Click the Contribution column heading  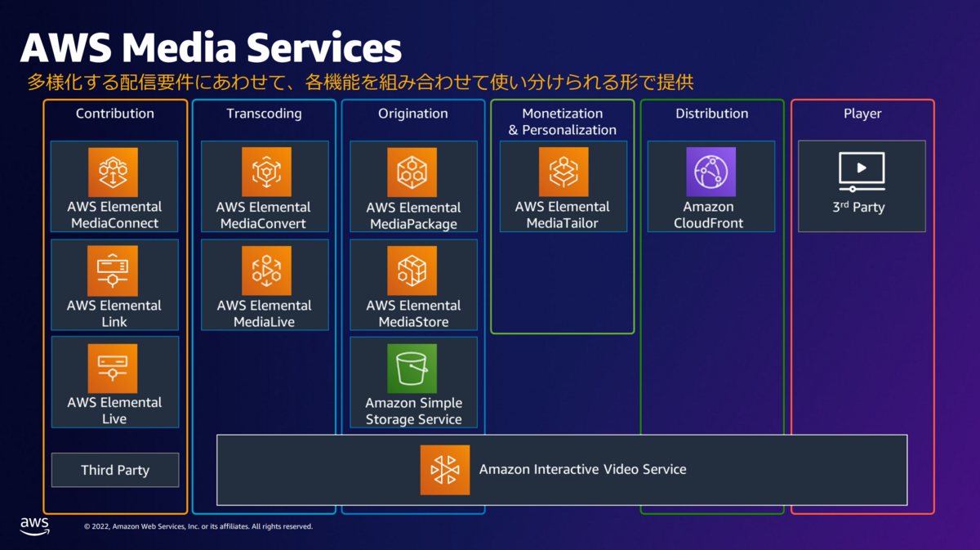115,114
